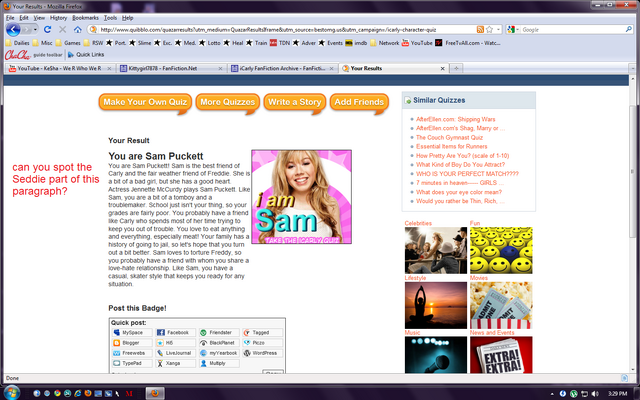The width and height of the screenshot is (640, 400).
Task: Click the vertical page scrollbar
Action: coord(632,171)
